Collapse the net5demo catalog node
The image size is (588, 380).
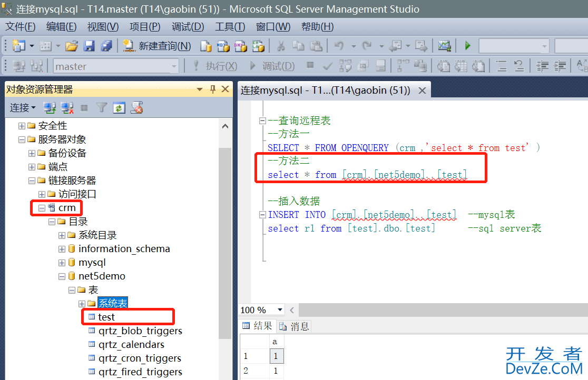point(62,276)
